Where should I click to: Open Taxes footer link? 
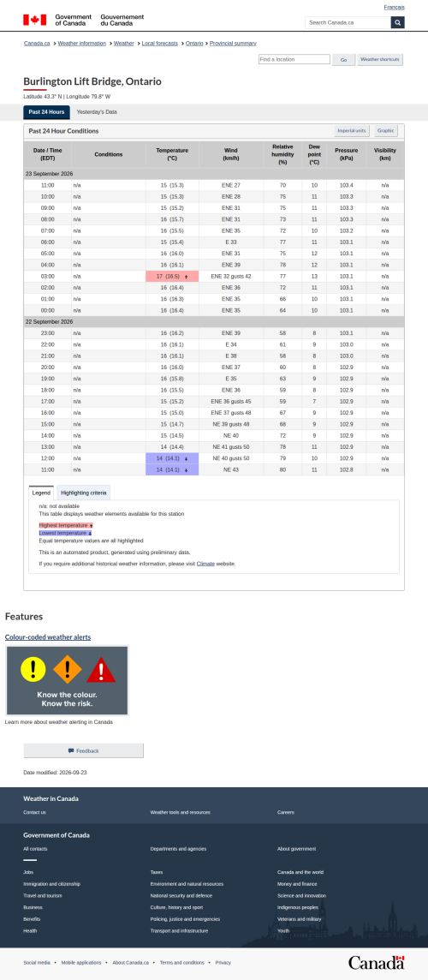pyautogui.click(x=156, y=872)
